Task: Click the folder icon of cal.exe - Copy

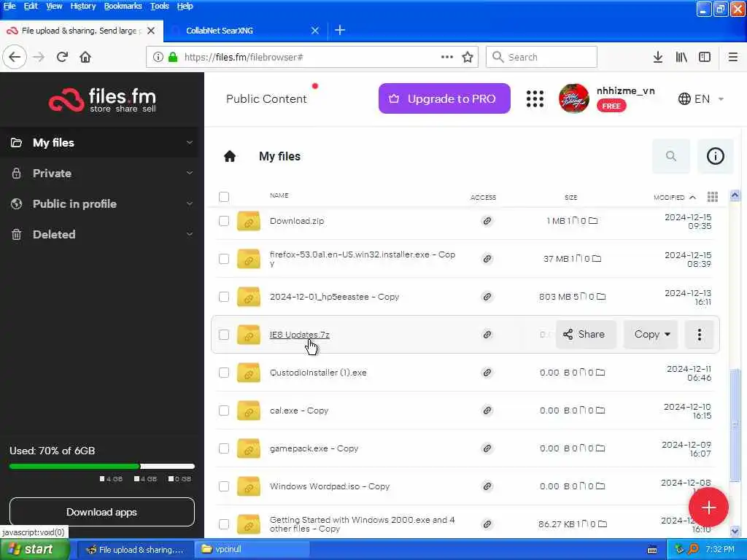Action: (x=249, y=411)
